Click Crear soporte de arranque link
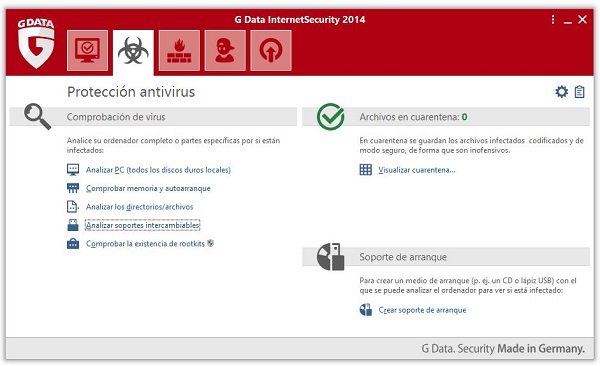Viewport: 600px width, 366px height. pyautogui.click(x=422, y=310)
